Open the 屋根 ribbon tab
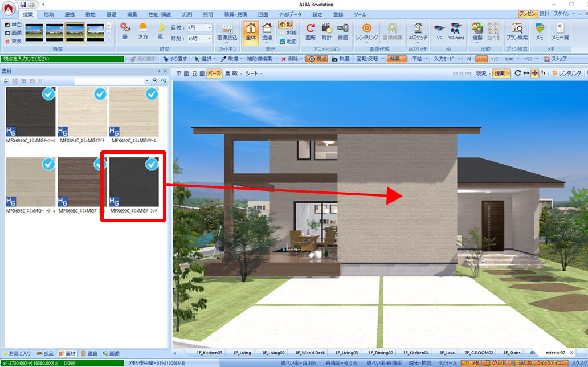Image resolution: width=588 pixels, height=367 pixels. click(x=69, y=14)
